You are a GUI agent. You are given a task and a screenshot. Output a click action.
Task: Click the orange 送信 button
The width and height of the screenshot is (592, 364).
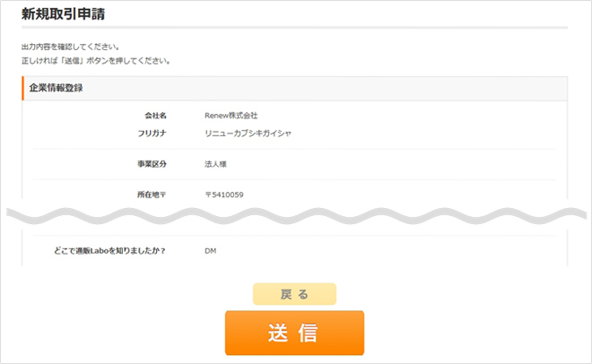(x=294, y=333)
